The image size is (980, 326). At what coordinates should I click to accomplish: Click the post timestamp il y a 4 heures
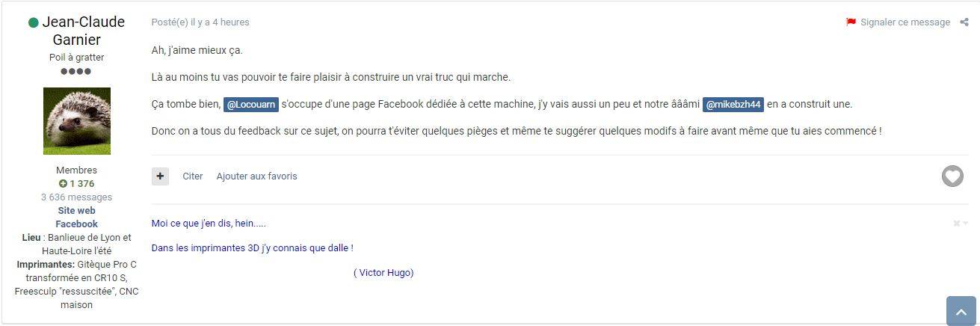221,22
